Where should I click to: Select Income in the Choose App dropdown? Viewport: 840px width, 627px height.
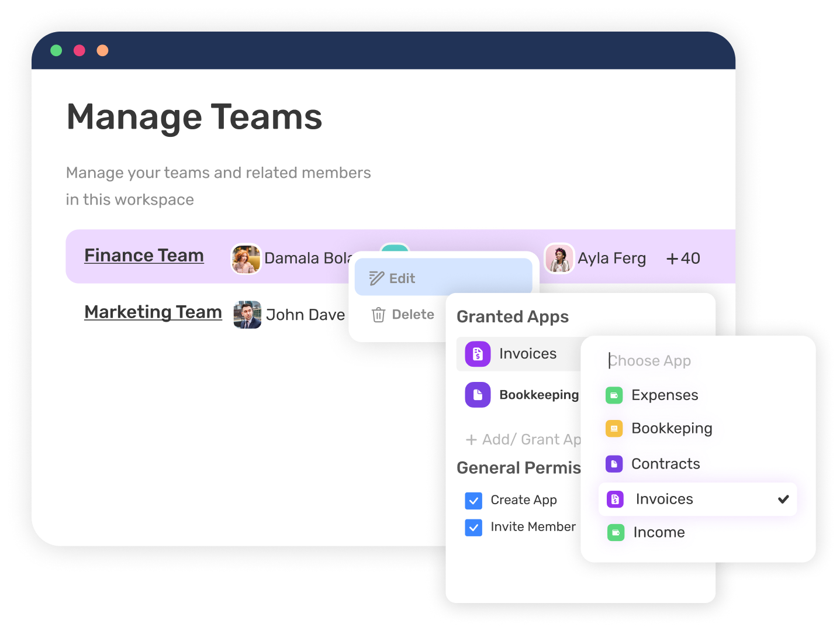pos(658,532)
